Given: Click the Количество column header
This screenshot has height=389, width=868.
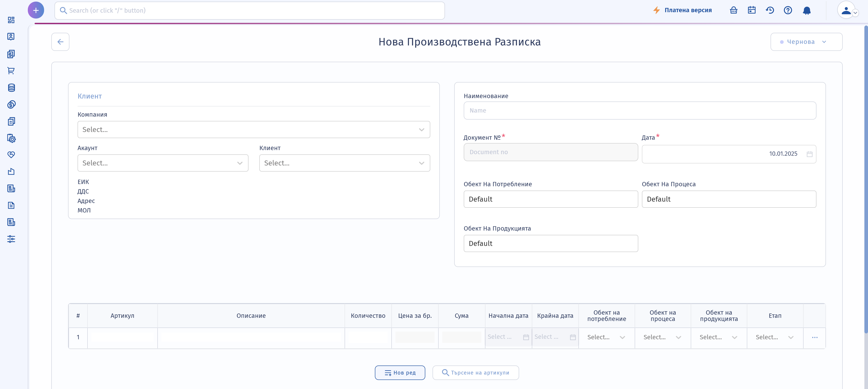Looking at the screenshot, I should (368, 316).
